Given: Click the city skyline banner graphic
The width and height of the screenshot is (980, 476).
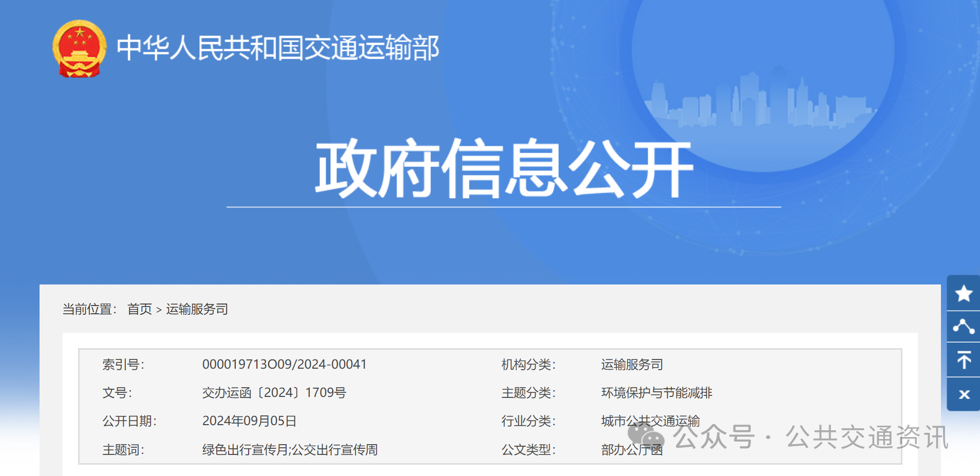Looking at the screenshot, I should pos(760,100).
